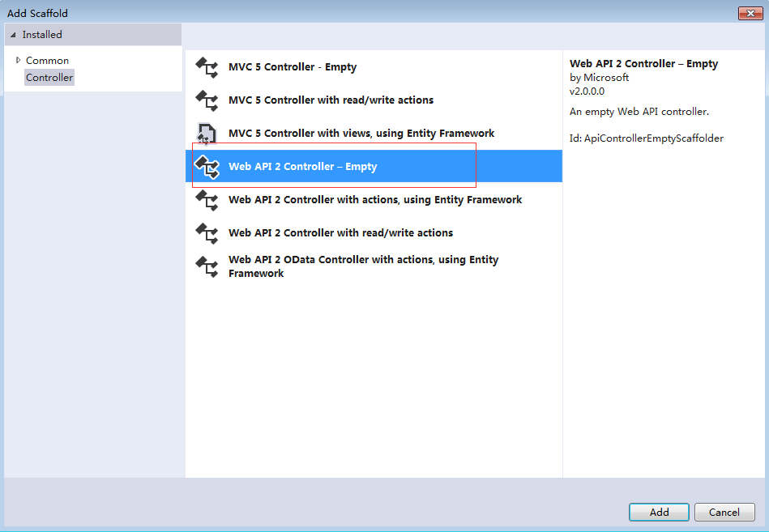769x532 pixels.
Task: Click the Add button
Action: (659, 512)
